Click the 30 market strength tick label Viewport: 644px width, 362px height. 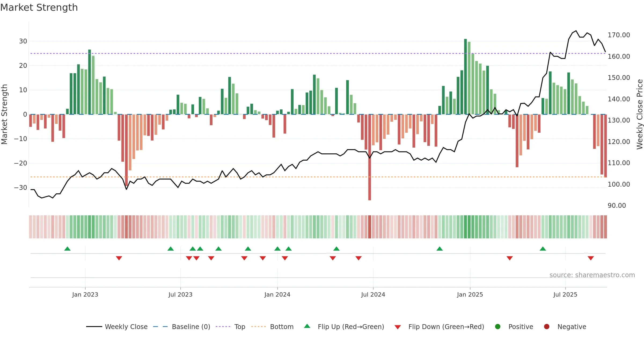pos(23,41)
